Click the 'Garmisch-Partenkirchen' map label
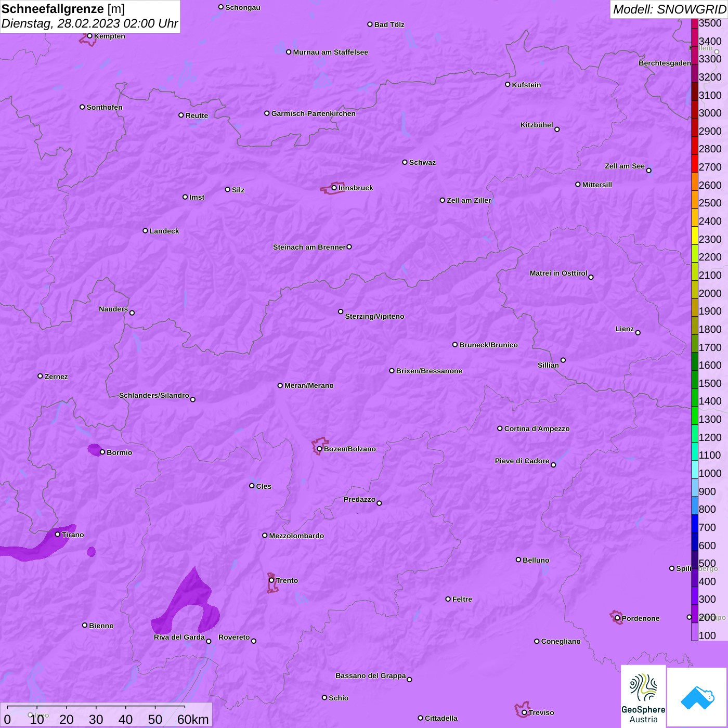This screenshot has width=728, height=728. pyautogui.click(x=314, y=113)
